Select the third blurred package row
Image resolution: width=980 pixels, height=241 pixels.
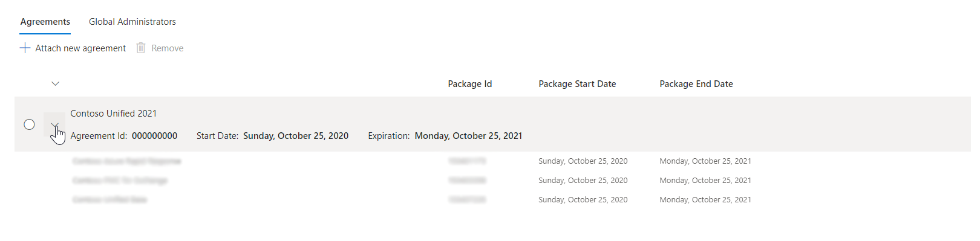tap(492, 200)
